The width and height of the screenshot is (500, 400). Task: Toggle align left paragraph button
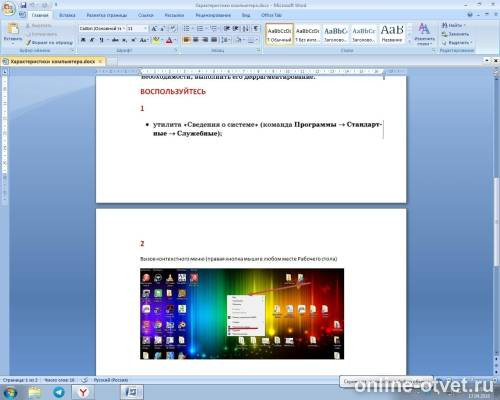[187, 40]
